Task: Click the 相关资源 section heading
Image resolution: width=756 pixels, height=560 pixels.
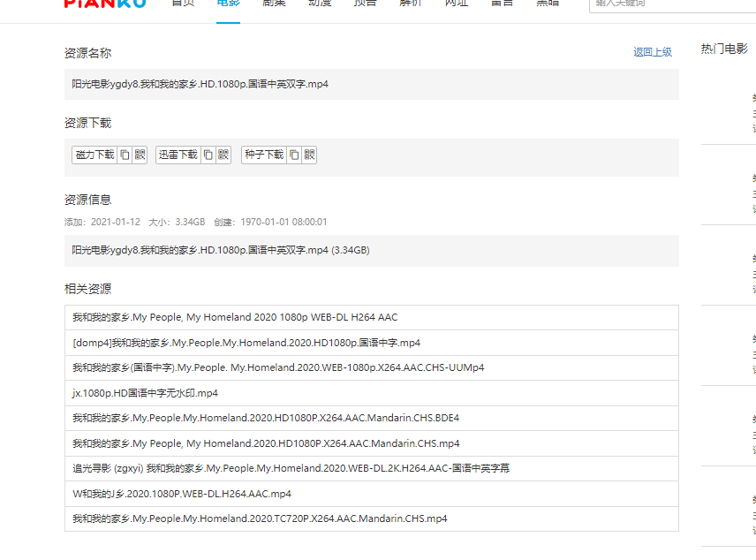Action: (x=87, y=289)
